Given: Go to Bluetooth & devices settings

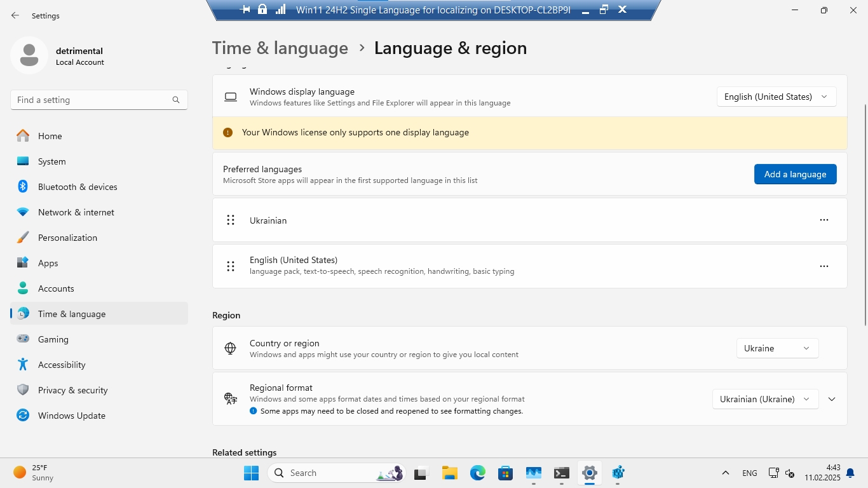Looking at the screenshot, I should point(78,187).
